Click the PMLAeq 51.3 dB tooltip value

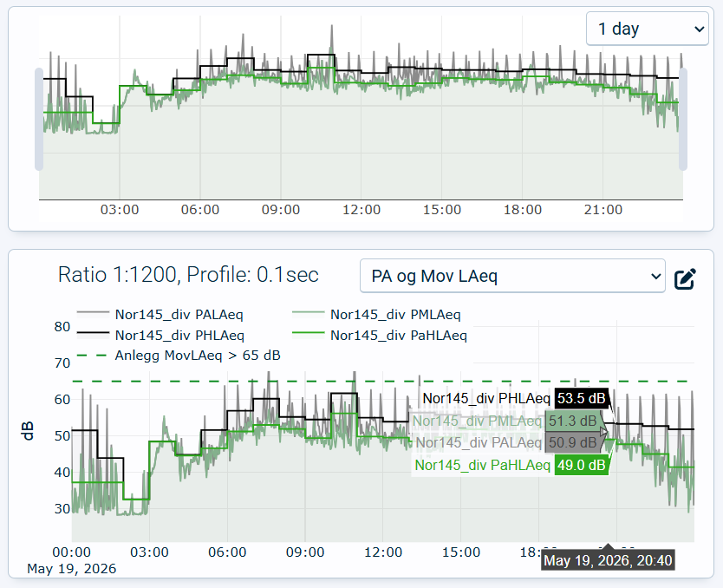pos(572,421)
